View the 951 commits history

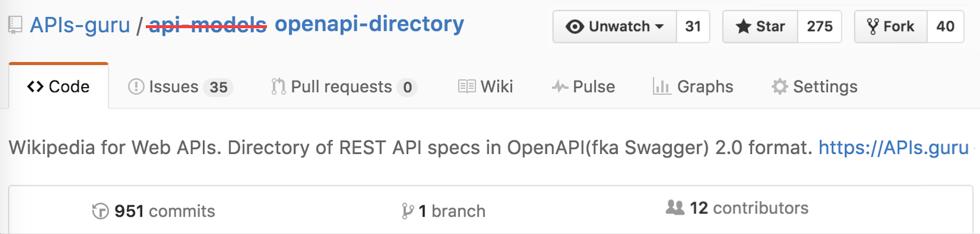[x=154, y=211]
